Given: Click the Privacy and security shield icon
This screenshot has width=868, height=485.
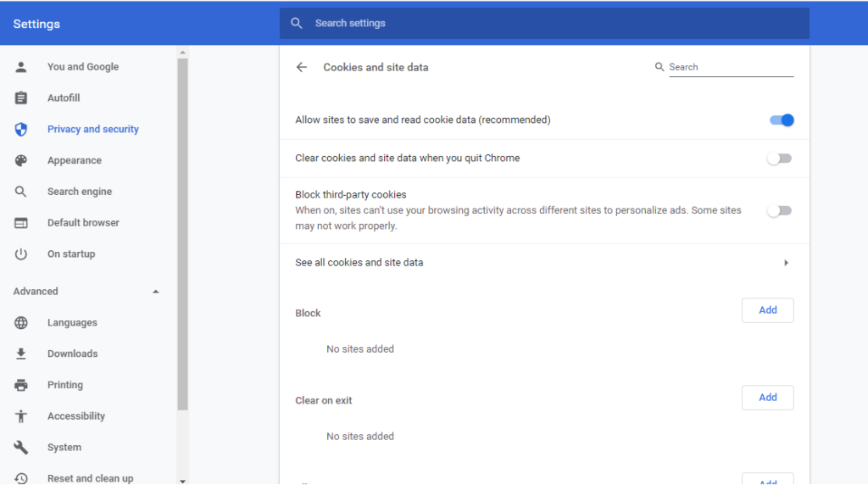Looking at the screenshot, I should pyautogui.click(x=21, y=130).
